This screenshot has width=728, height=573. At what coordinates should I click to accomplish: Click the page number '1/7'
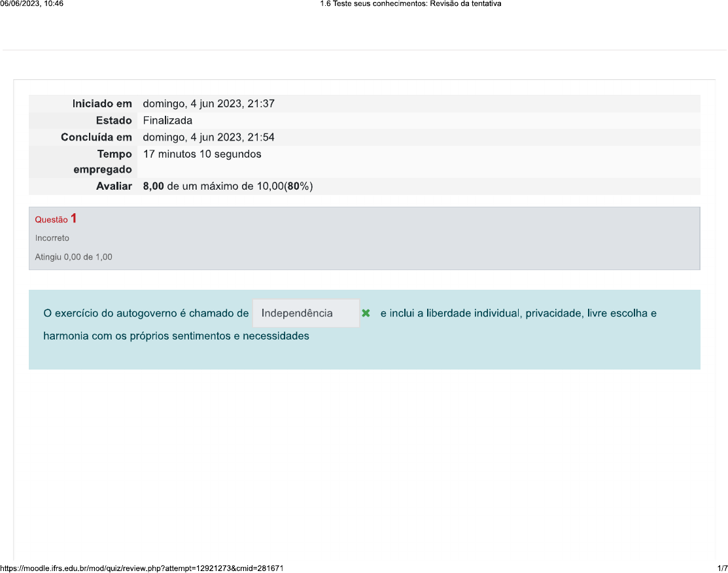click(x=722, y=568)
